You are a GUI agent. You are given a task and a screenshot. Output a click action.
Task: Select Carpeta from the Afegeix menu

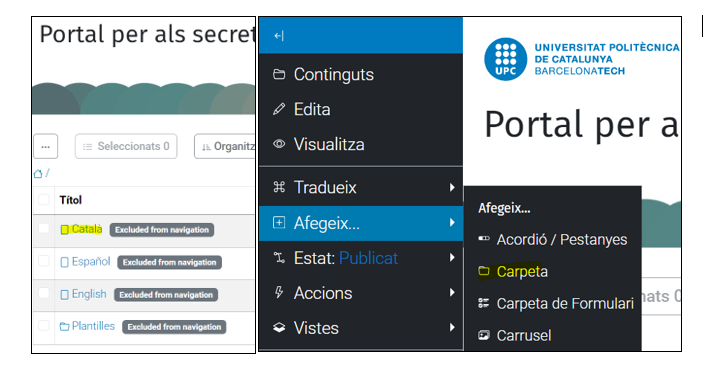point(522,271)
